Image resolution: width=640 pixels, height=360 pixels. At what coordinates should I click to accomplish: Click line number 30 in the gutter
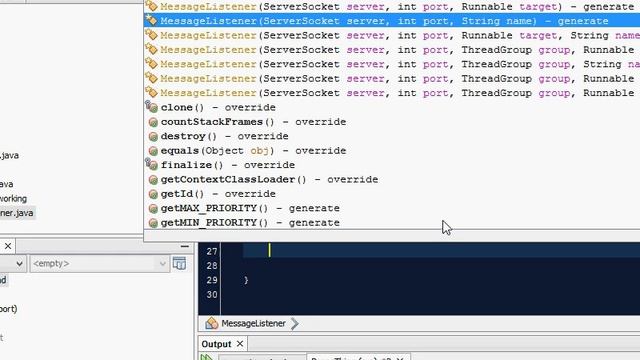tap(212, 295)
